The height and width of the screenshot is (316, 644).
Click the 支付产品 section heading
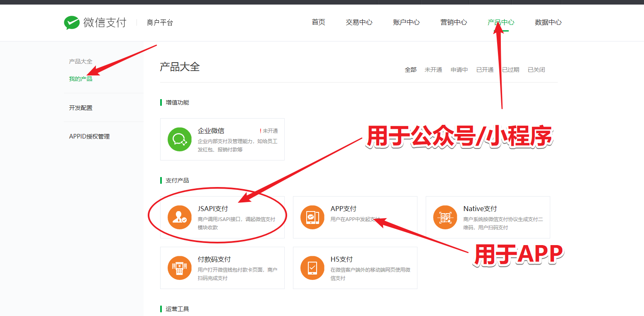click(x=177, y=180)
